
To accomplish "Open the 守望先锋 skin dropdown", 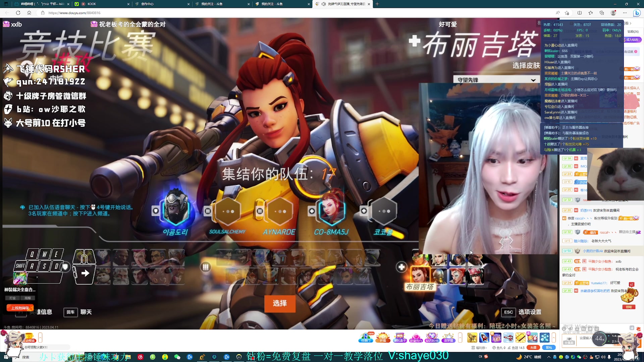I will tap(496, 80).
